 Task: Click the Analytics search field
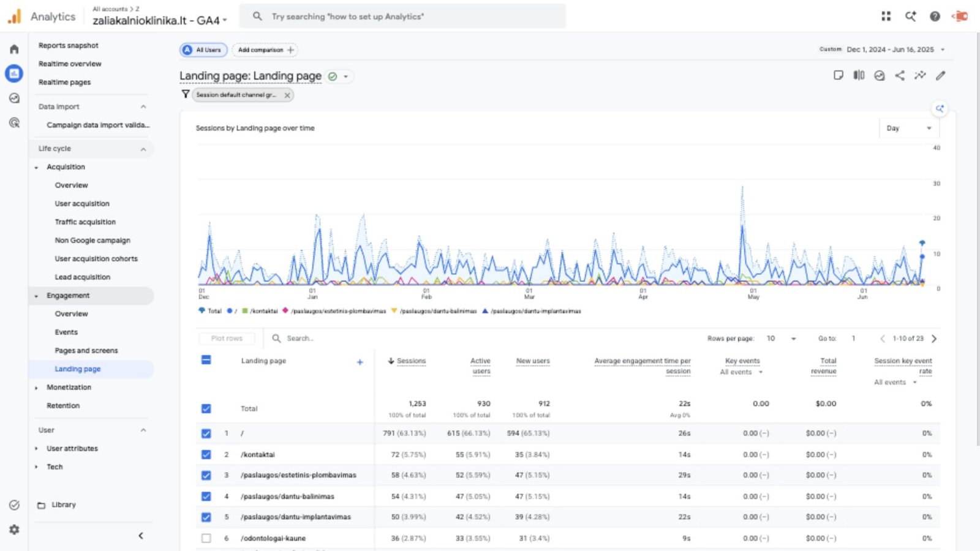pyautogui.click(x=402, y=17)
